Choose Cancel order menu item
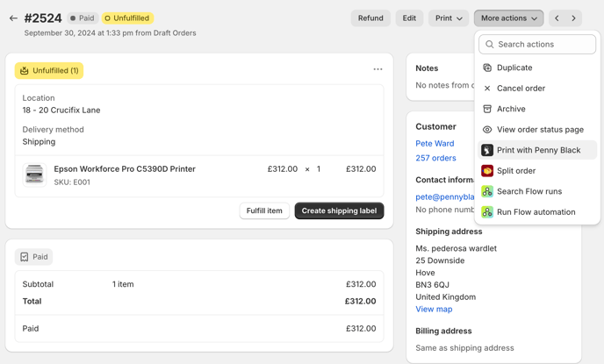 (537, 89)
